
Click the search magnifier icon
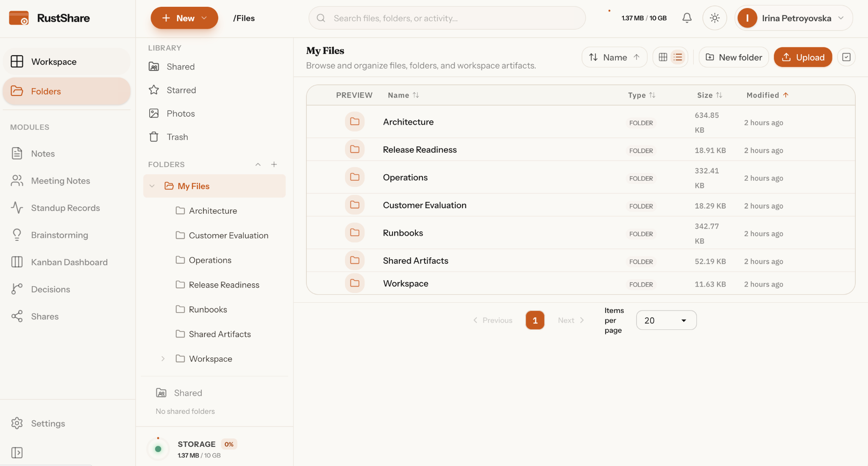pos(321,18)
